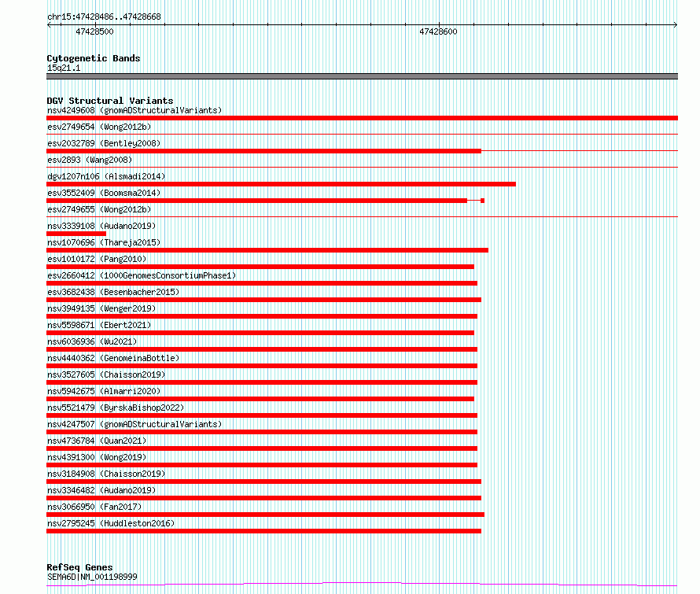This screenshot has width=700, height=594.
Task: Click the red bar under nsv3066950
Action: 265,515
